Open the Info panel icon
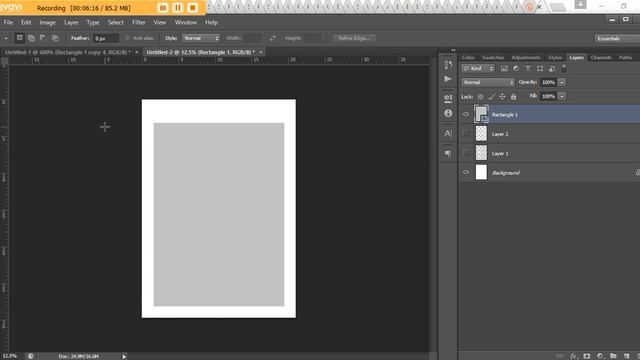Screen dimensions: 640x360 pyautogui.click(x=448, y=113)
